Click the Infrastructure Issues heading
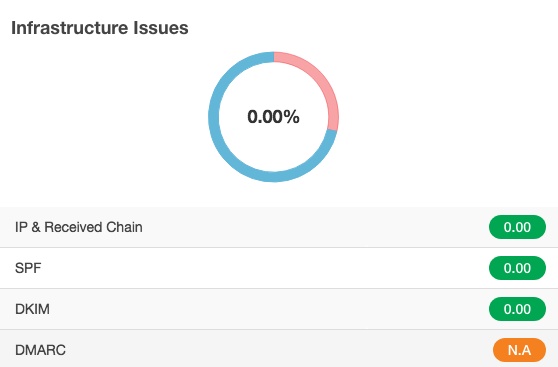558x367 pixels. tap(100, 28)
